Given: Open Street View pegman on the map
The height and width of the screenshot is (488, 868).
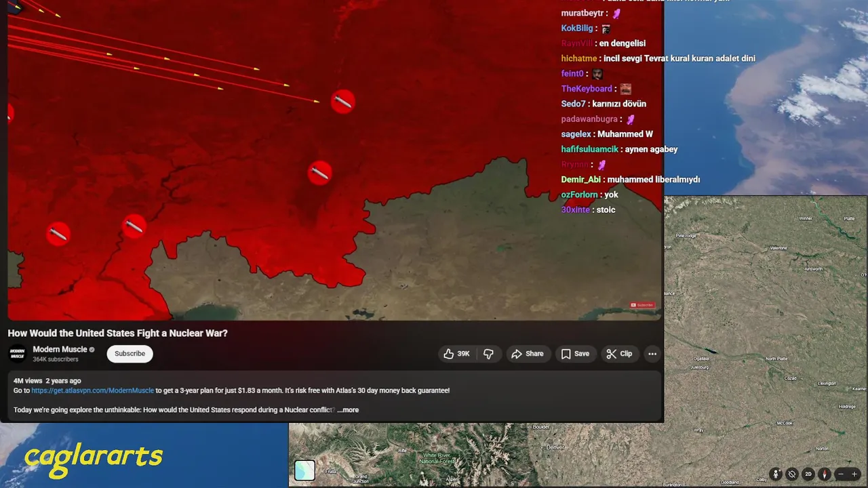Looking at the screenshot, I should click(776, 474).
